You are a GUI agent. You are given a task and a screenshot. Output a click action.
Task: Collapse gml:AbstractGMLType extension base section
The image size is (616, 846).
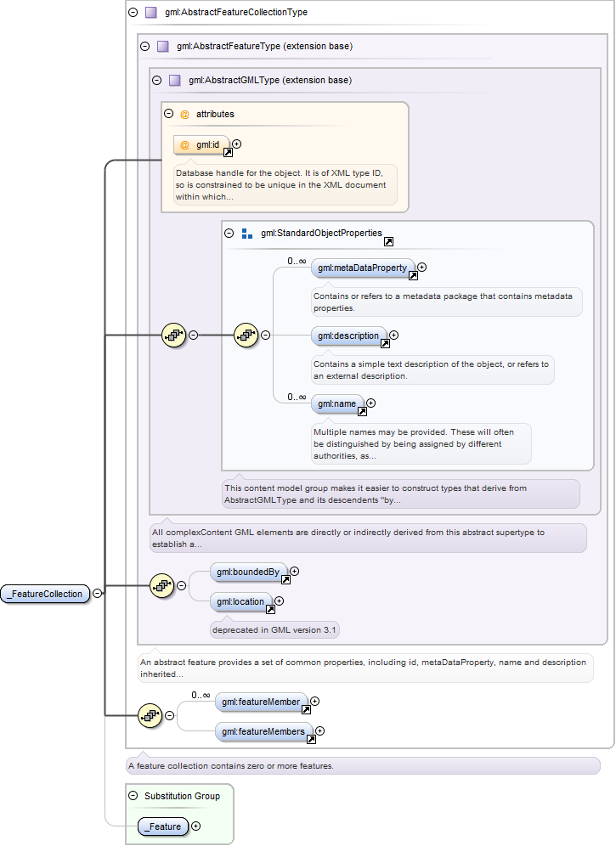click(156, 80)
